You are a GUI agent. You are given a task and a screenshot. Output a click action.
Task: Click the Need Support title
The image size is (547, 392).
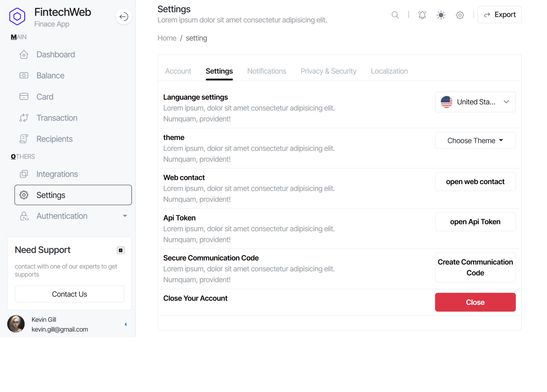pos(43,250)
